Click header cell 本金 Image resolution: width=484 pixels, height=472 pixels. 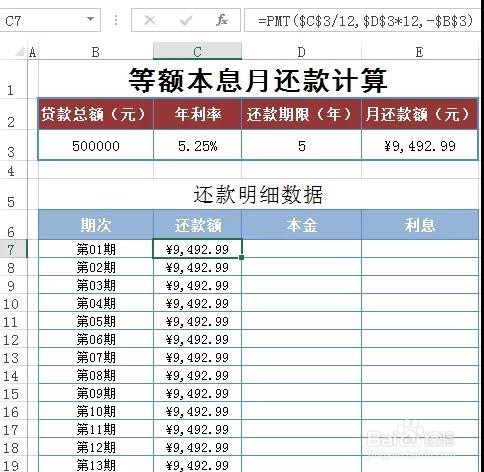301,225
